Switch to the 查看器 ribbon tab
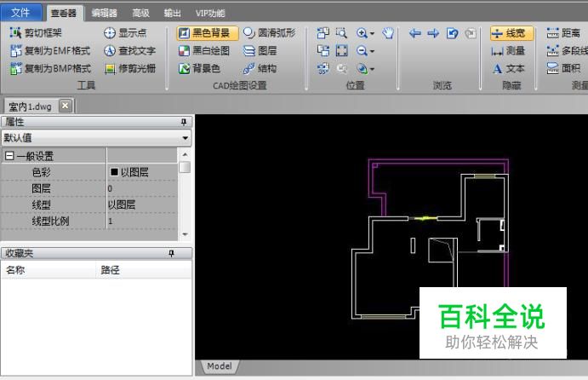This screenshot has width=588, height=380. [64, 13]
